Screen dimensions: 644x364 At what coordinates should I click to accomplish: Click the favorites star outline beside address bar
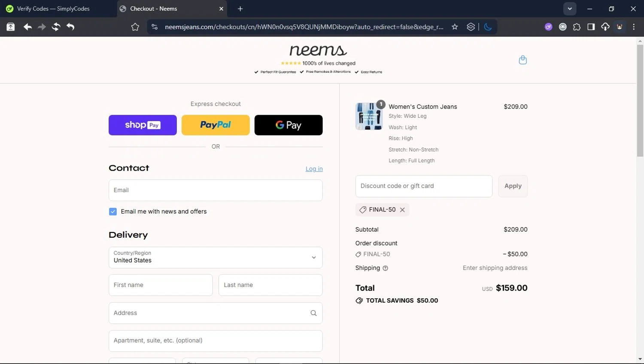135,27
